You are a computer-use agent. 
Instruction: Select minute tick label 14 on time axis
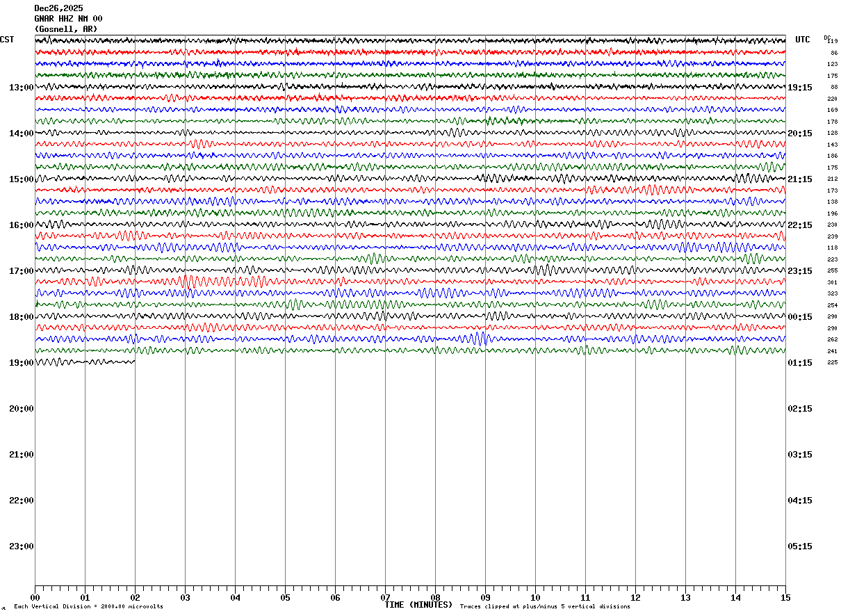735,598
